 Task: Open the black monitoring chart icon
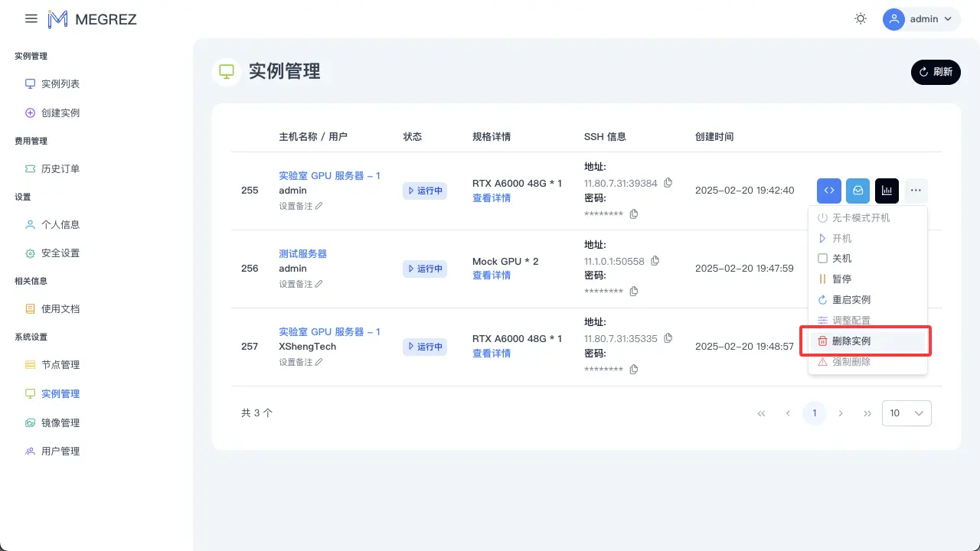click(x=887, y=191)
